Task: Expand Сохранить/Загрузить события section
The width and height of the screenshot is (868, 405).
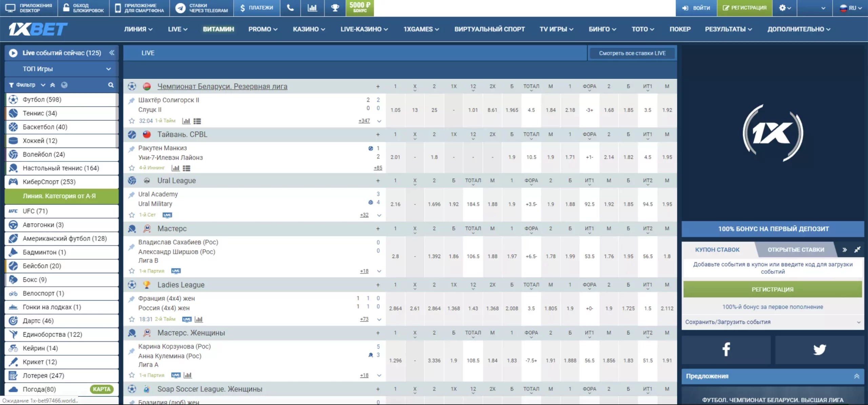Action: pos(772,322)
